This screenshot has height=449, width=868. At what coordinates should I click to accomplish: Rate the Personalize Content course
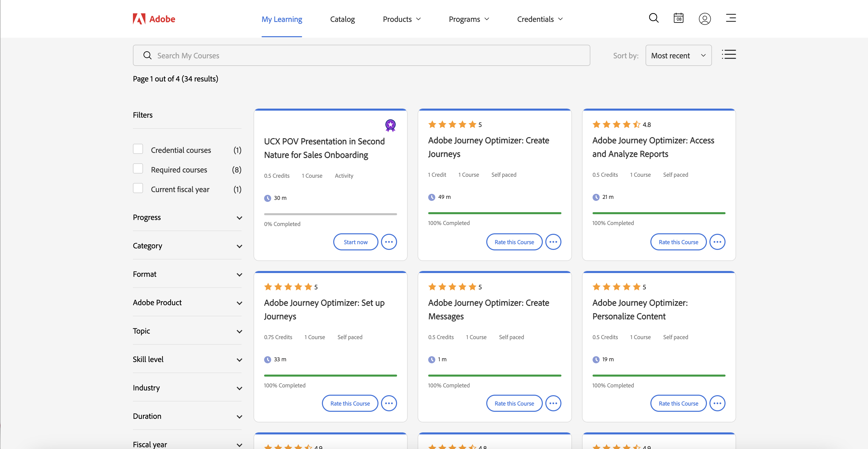point(678,403)
